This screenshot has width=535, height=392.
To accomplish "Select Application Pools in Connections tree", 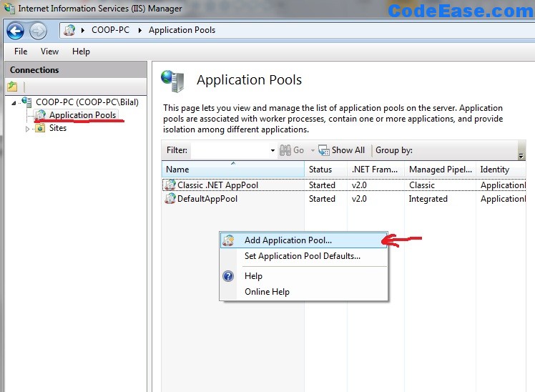I will [82, 115].
